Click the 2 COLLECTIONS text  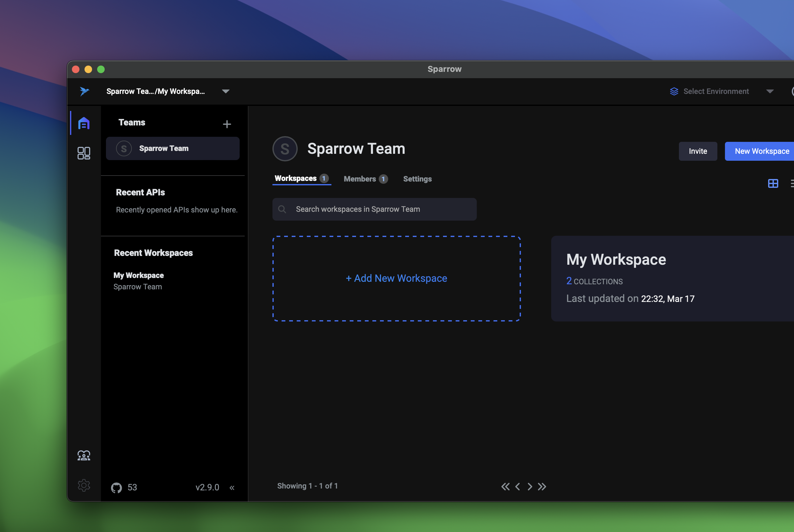pyautogui.click(x=594, y=281)
